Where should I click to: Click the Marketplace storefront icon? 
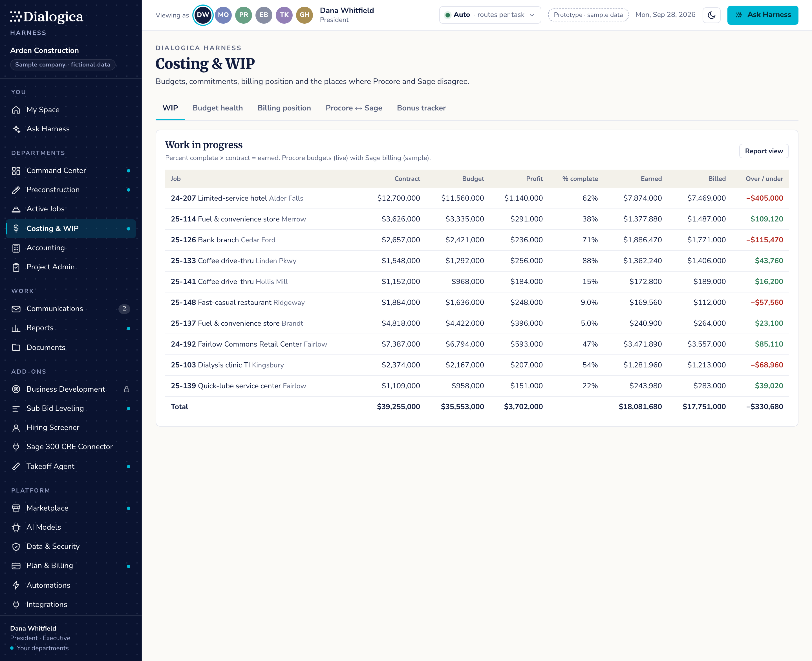pos(16,508)
